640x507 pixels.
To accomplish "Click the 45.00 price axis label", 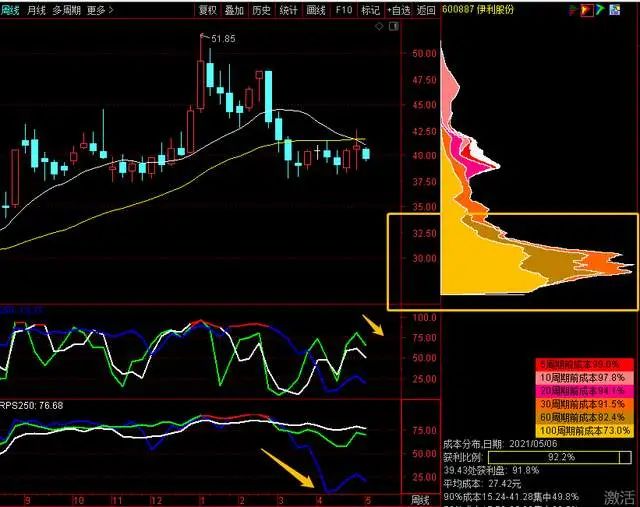I will pos(424,105).
